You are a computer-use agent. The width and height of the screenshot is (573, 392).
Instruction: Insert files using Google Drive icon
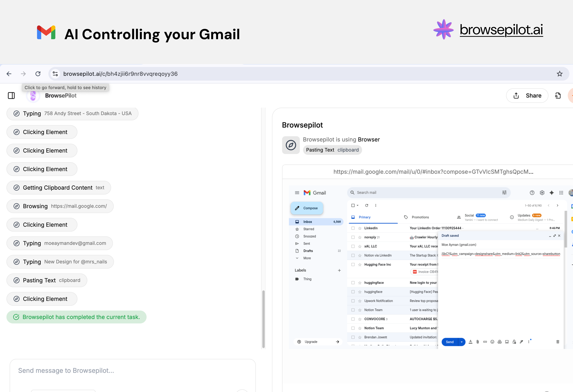pyautogui.click(x=500, y=342)
